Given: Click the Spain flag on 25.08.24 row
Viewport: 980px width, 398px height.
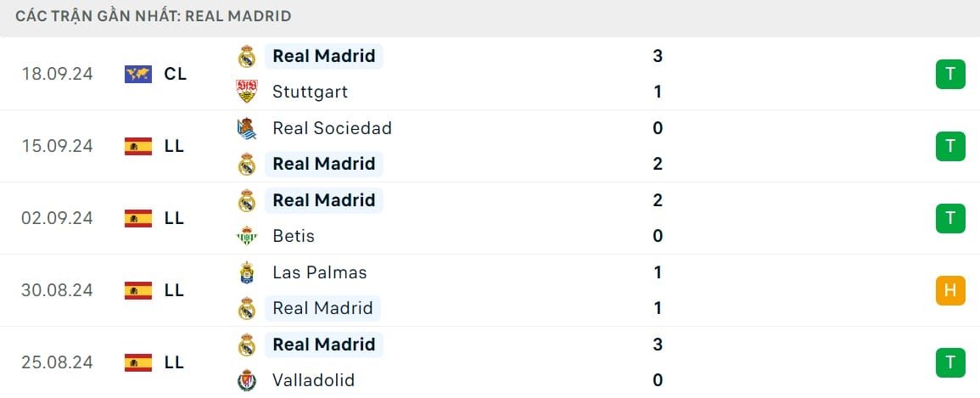Looking at the screenshot, I should [x=137, y=362].
